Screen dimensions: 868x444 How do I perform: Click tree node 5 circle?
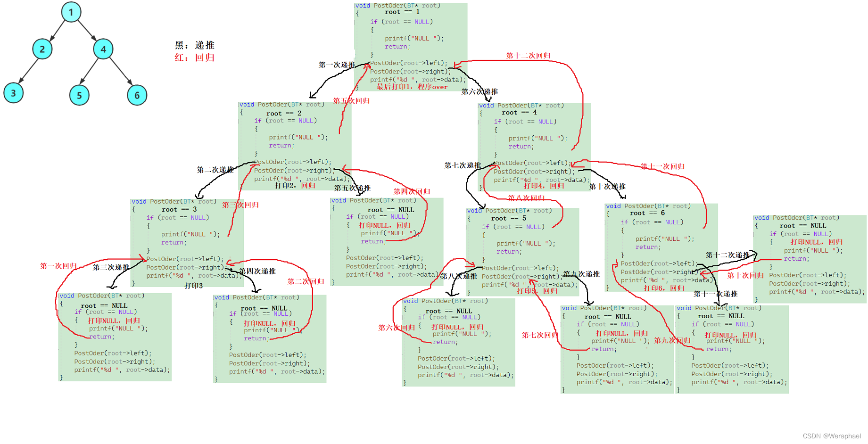(x=79, y=95)
